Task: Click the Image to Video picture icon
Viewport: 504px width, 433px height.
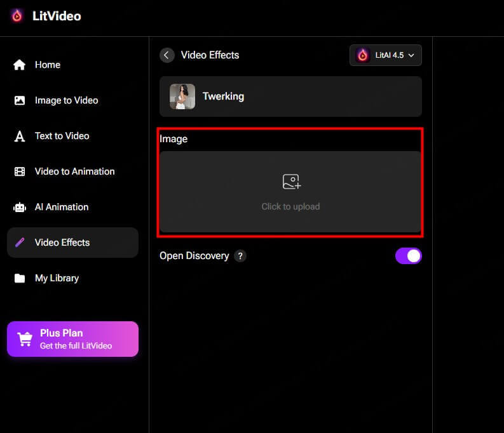Action: click(x=20, y=100)
